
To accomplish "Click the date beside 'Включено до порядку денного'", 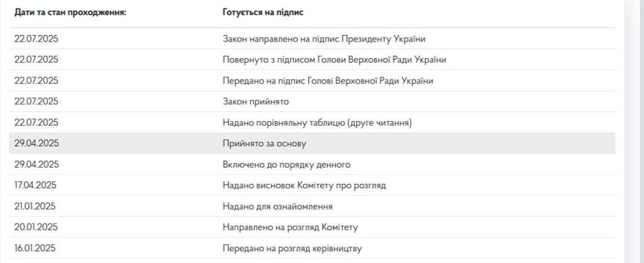I will click(x=36, y=165).
